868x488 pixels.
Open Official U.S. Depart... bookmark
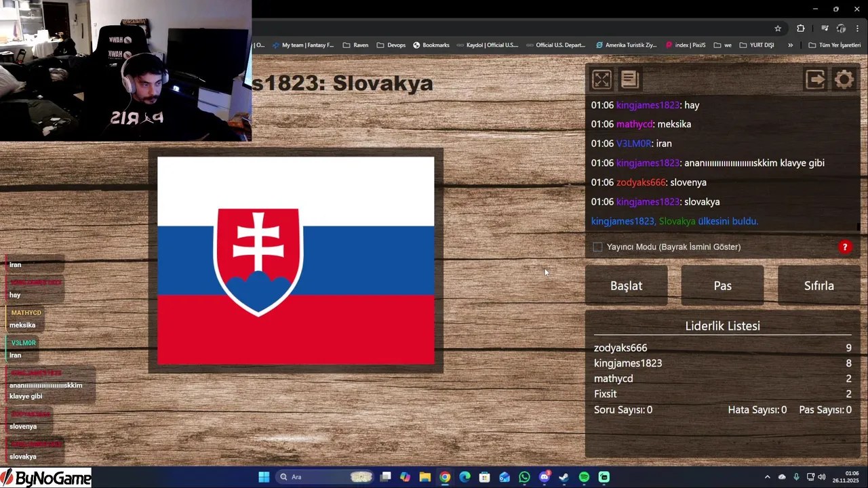tap(555, 45)
